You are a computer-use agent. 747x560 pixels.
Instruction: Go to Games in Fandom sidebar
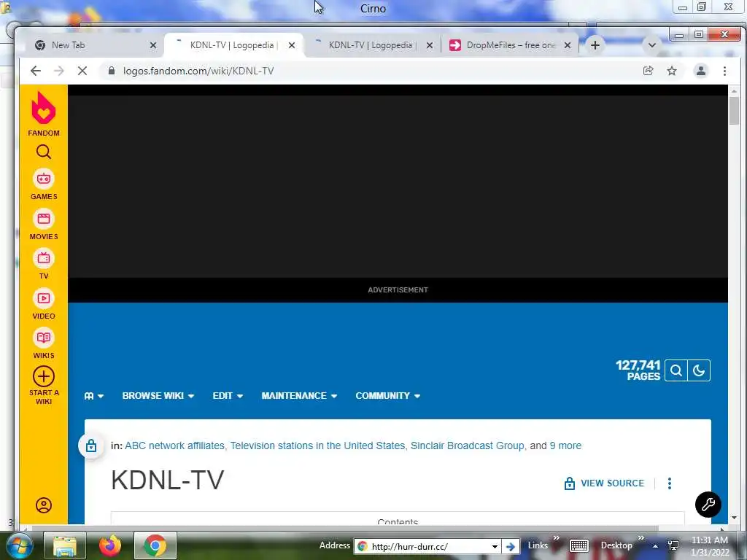(x=43, y=184)
